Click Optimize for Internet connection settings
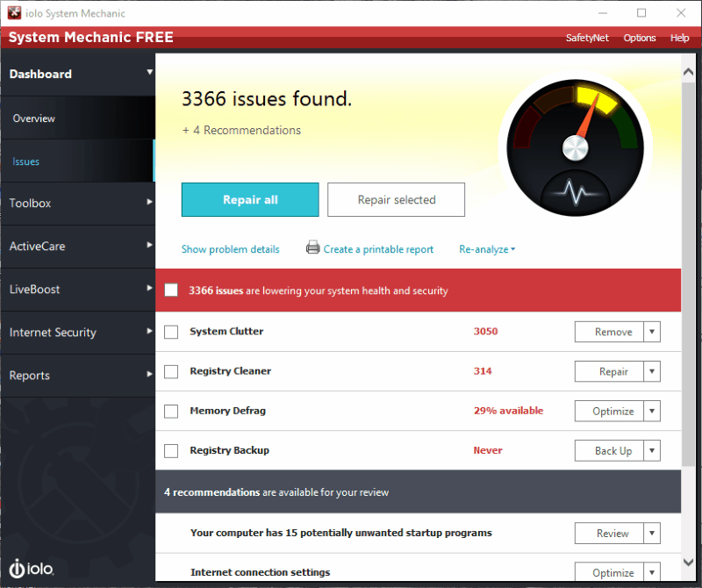The image size is (702, 588). pos(609,572)
